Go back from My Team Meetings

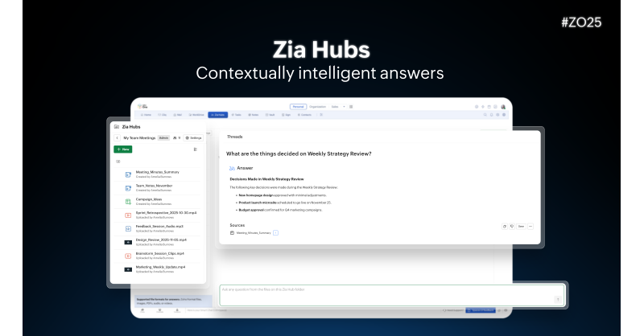point(117,137)
